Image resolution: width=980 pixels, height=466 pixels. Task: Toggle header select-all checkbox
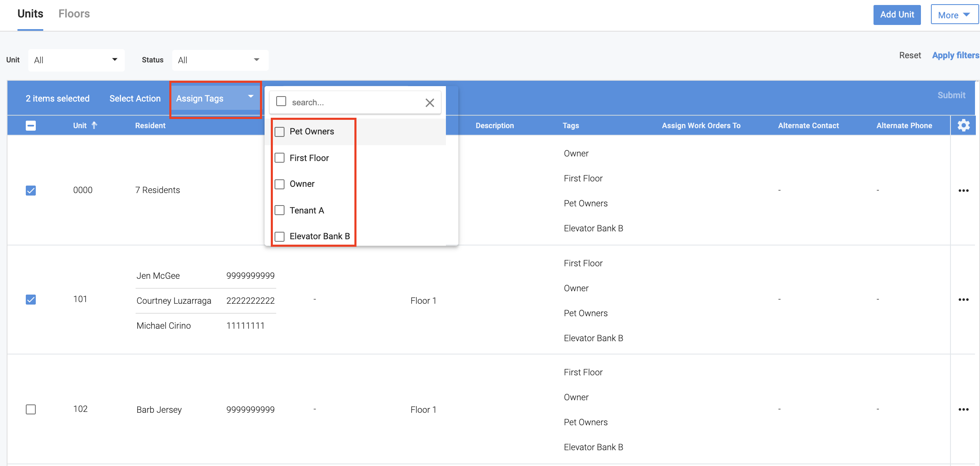[31, 126]
